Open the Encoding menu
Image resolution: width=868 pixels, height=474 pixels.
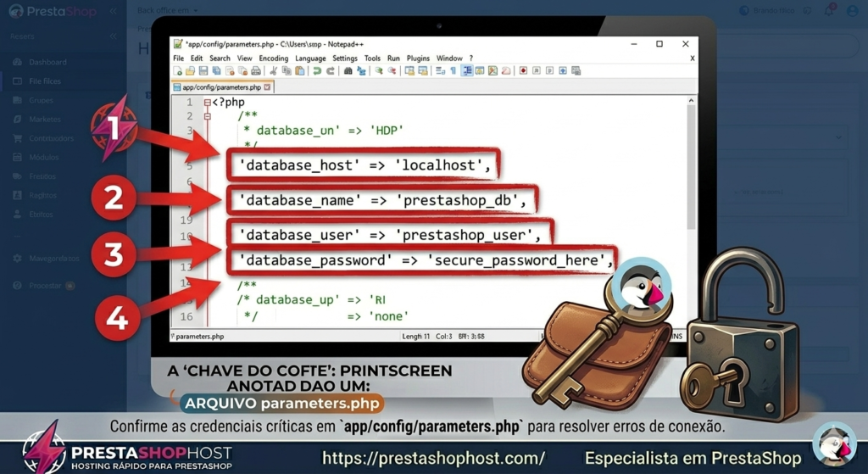click(274, 59)
